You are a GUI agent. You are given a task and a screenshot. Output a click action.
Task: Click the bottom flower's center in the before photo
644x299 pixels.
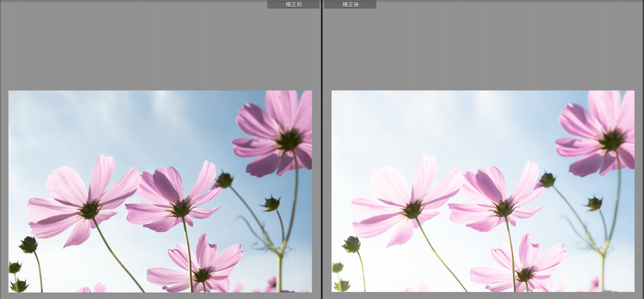coord(203,274)
